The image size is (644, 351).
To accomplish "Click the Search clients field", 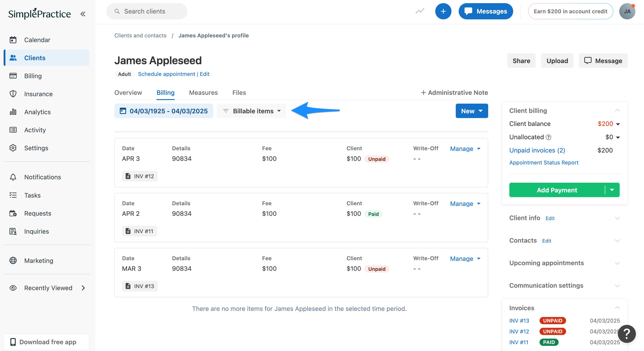I will 147,11.
